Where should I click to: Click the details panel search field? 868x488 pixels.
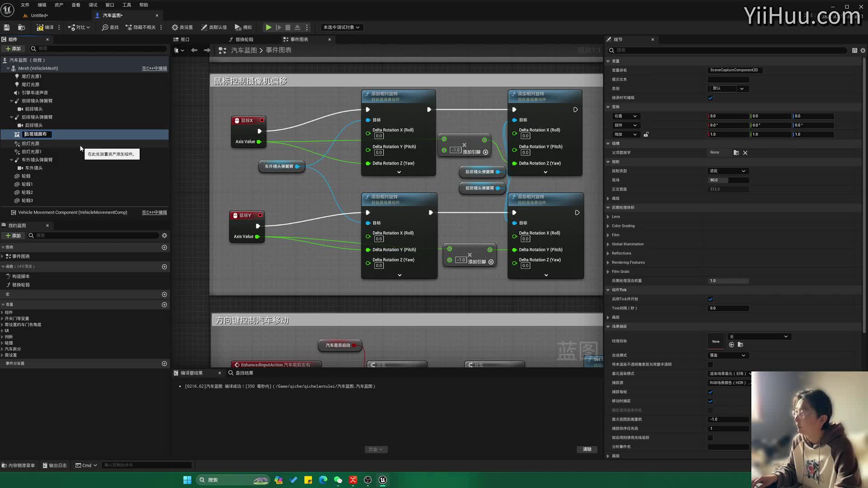728,51
